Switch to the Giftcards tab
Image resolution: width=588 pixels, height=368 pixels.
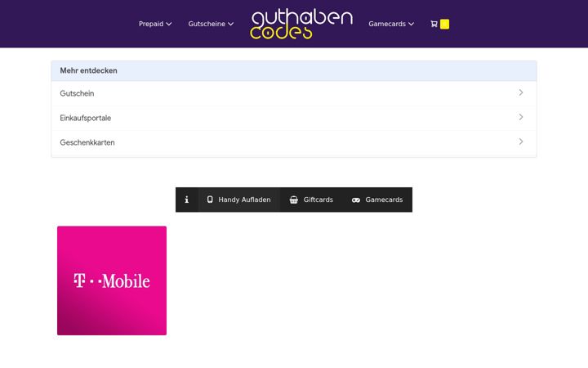[x=311, y=200]
